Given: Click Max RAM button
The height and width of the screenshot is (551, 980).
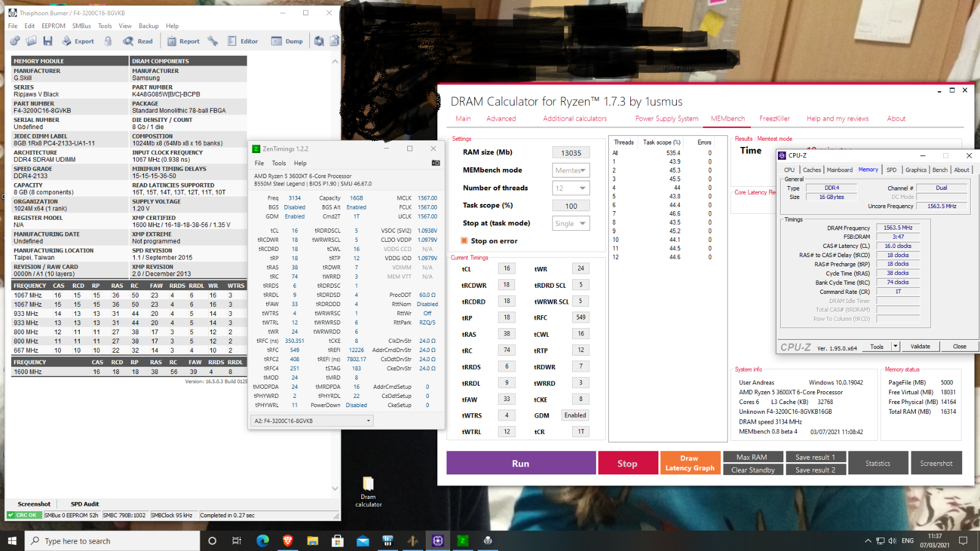Looking at the screenshot, I should click(752, 457).
